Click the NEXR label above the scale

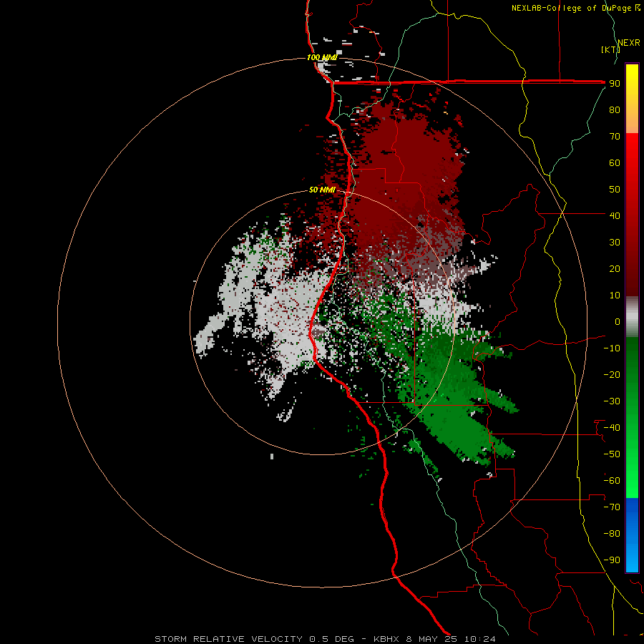click(x=629, y=42)
